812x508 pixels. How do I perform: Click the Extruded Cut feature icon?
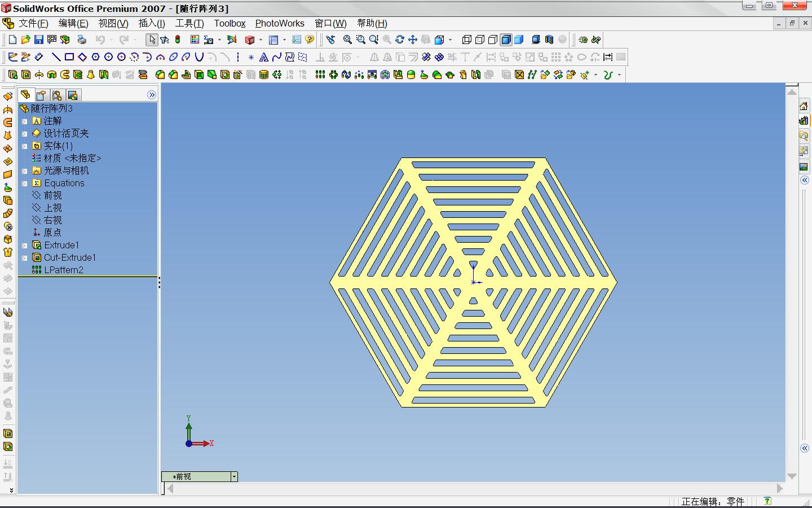[25, 75]
